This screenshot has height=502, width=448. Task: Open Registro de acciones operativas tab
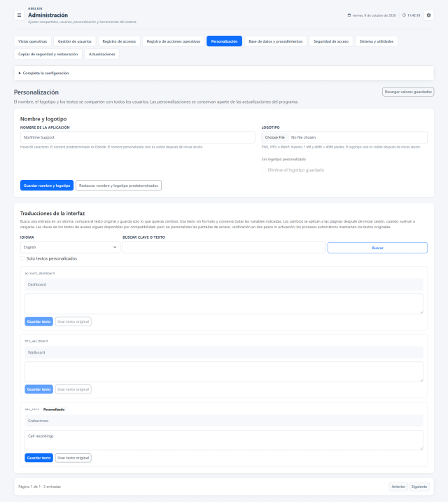pyautogui.click(x=174, y=41)
